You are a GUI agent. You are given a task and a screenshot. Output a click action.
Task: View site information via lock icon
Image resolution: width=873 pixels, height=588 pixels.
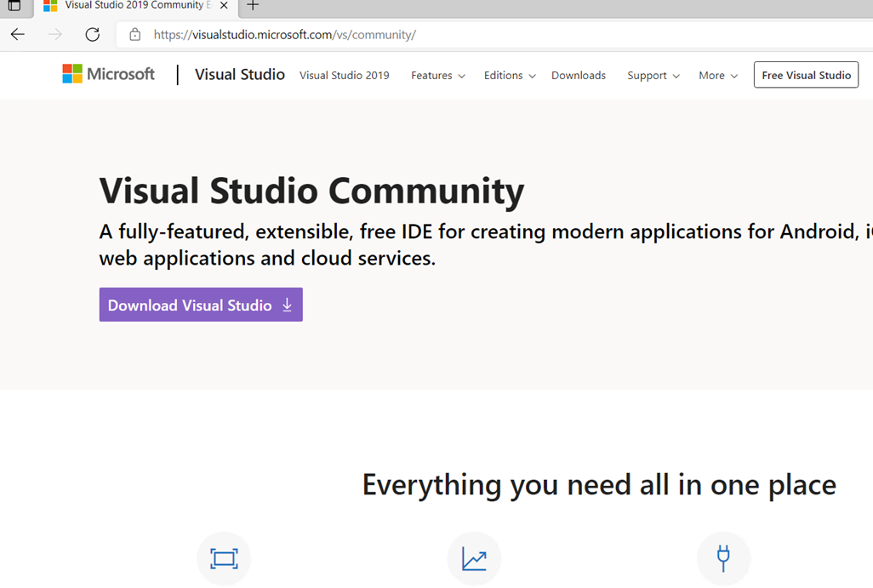(x=134, y=35)
